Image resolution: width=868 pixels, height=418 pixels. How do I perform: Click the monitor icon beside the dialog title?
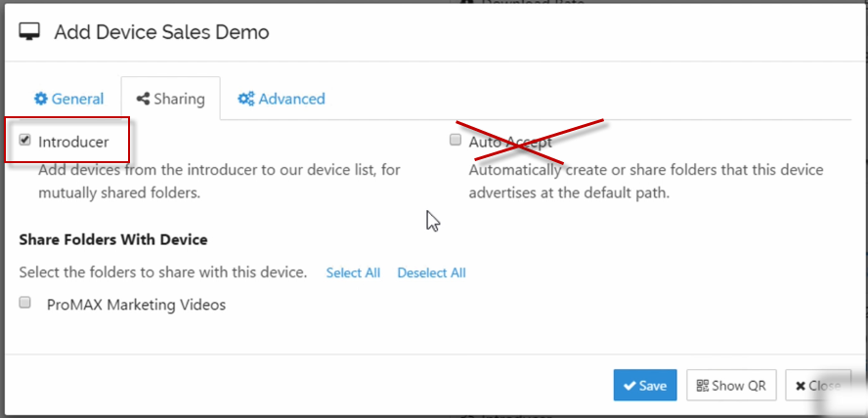(x=29, y=31)
